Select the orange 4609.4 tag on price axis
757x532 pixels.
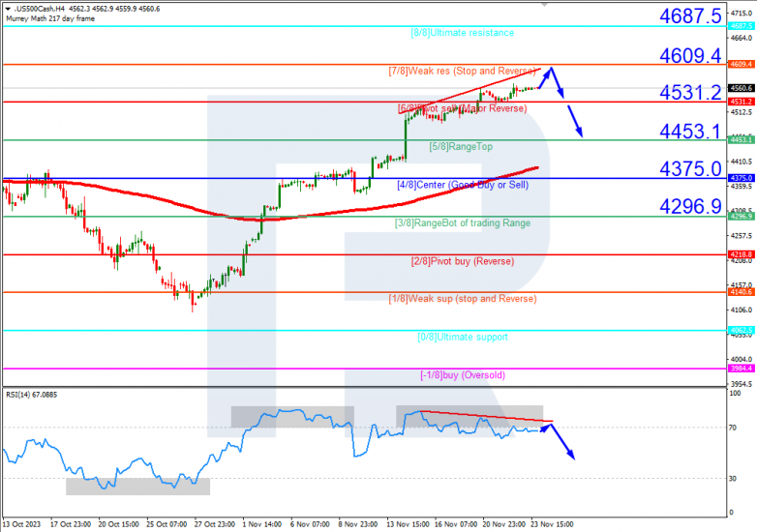click(742, 64)
